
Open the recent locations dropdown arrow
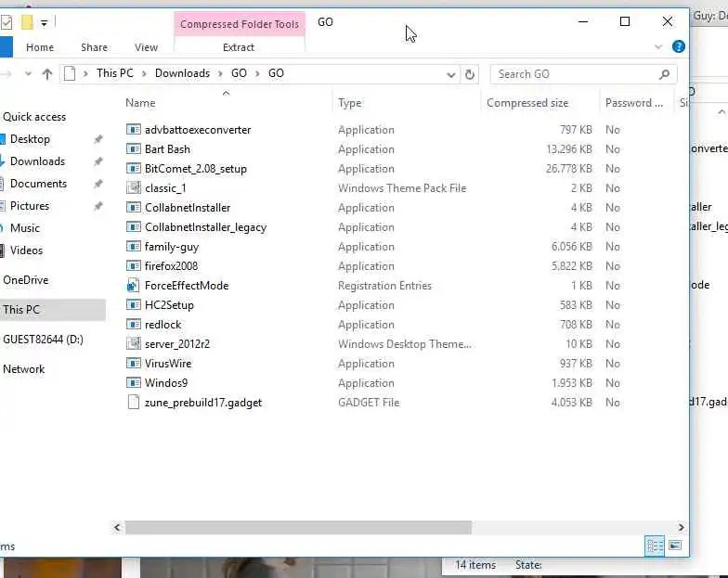[28, 74]
